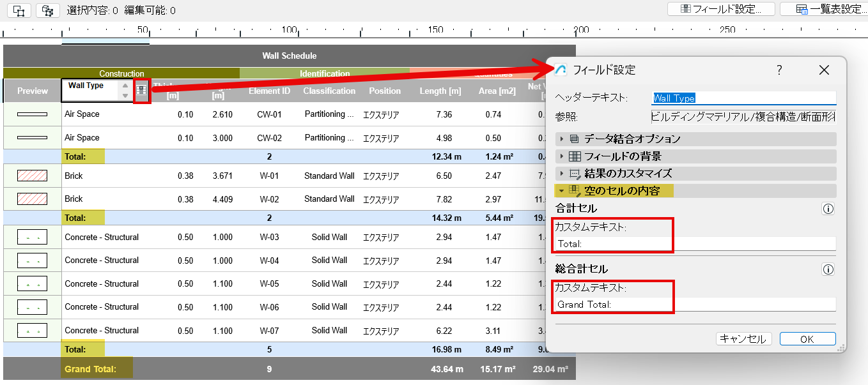
Task: Click the 14.32 m subtotal cell
Action: click(447, 218)
